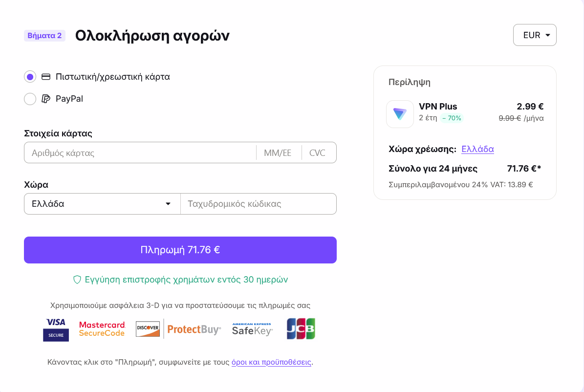
Task: Click the 3-D secure payments notice text
Action: tap(180, 305)
